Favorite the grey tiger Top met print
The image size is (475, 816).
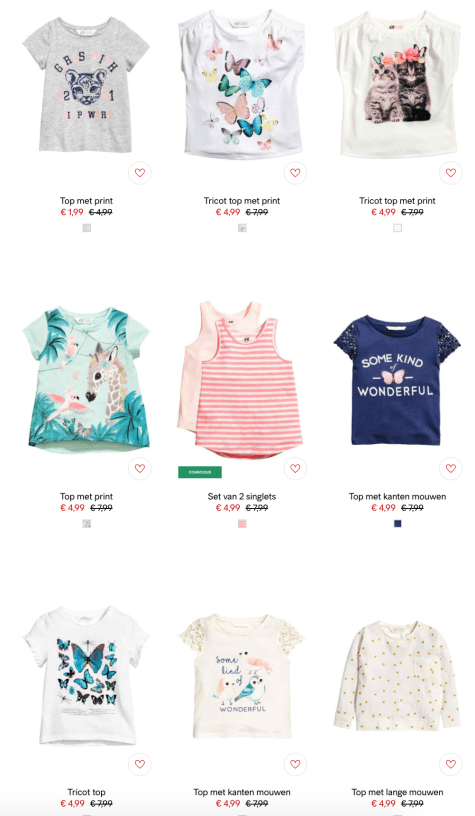139,173
